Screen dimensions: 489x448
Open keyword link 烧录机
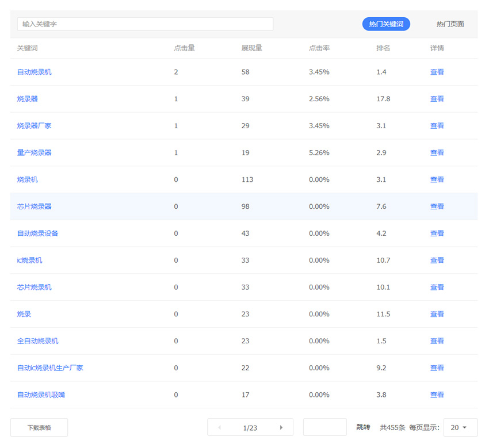pos(28,179)
